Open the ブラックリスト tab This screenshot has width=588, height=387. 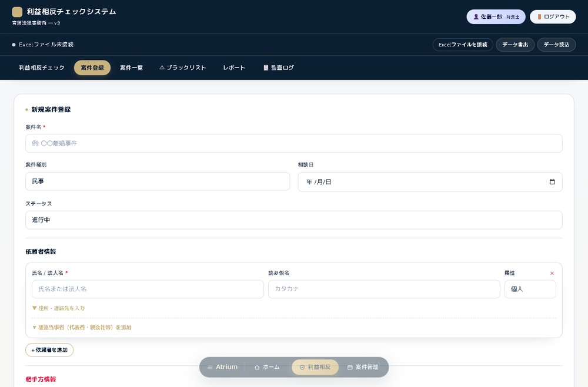[x=183, y=68]
